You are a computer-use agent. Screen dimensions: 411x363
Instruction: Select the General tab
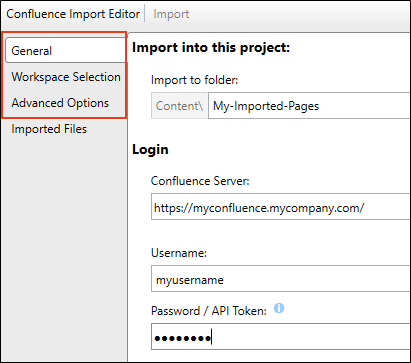(x=65, y=51)
